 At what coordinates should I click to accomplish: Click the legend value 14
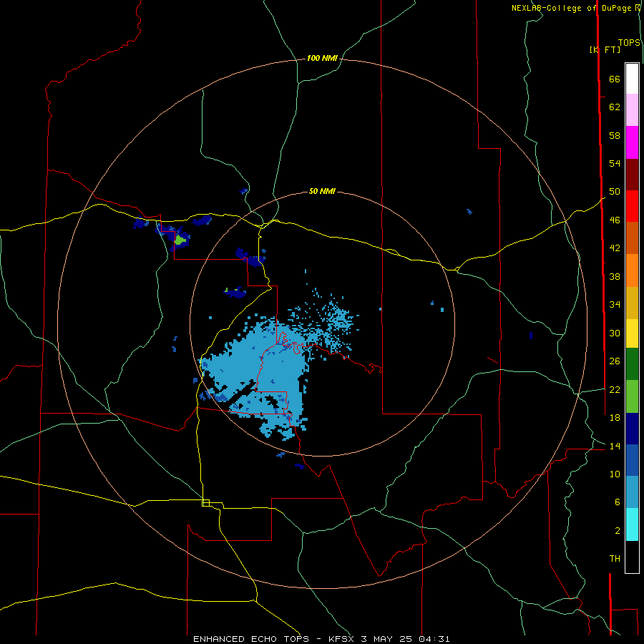[615, 446]
